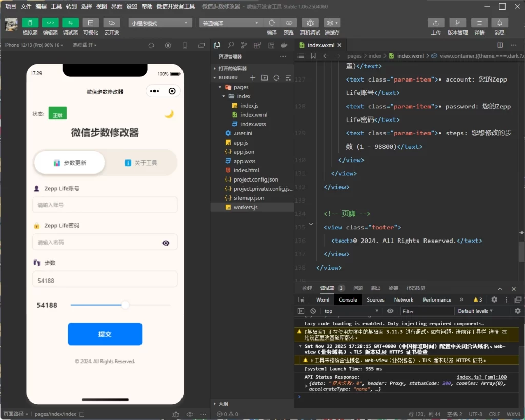Open the 普通编译 compile mode dropdown

tap(231, 23)
